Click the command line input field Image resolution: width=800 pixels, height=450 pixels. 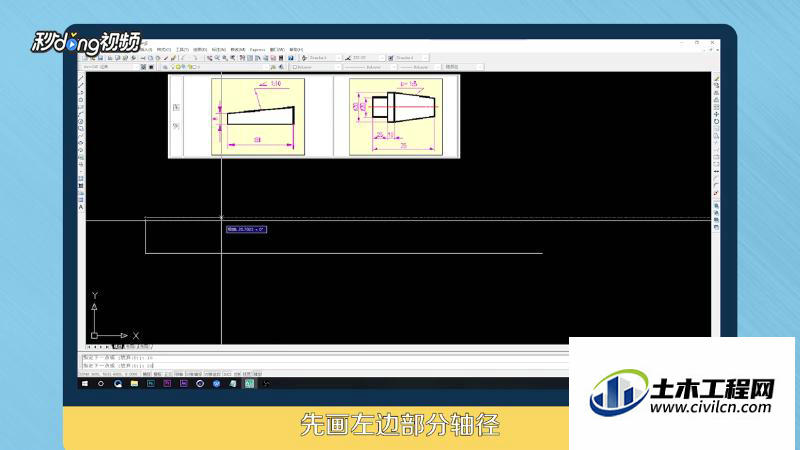point(324,366)
